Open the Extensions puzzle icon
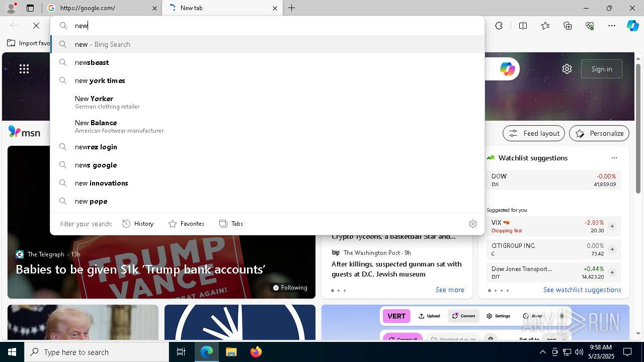This screenshot has height=362, width=644. (x=499, y=26)
